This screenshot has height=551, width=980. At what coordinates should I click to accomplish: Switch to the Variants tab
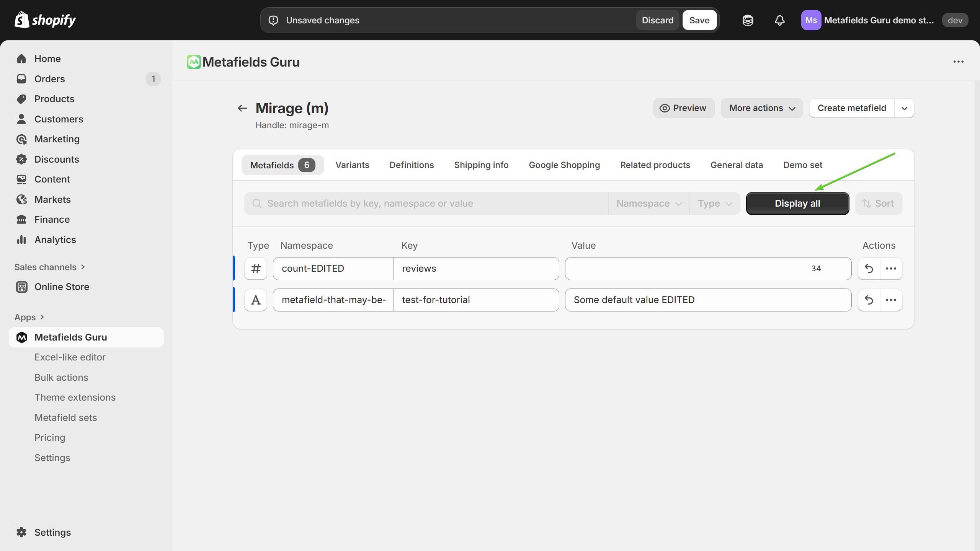(x=352, y=165)
